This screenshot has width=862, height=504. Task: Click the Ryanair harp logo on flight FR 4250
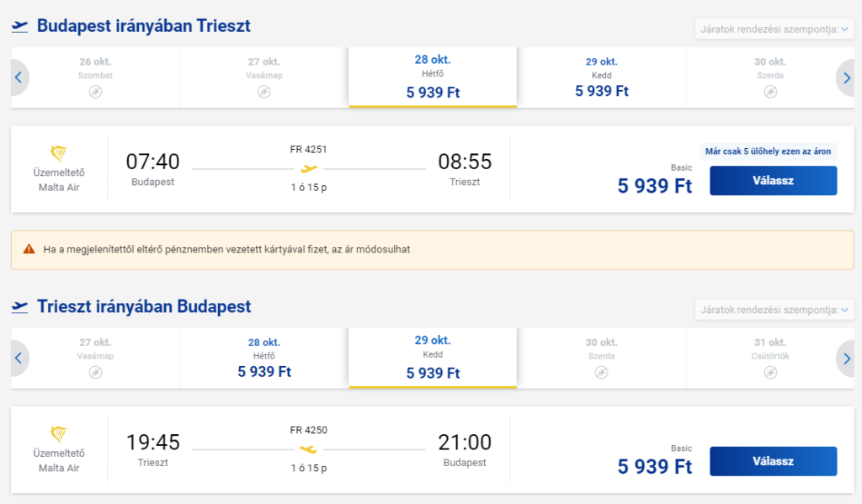coord(59,434)
